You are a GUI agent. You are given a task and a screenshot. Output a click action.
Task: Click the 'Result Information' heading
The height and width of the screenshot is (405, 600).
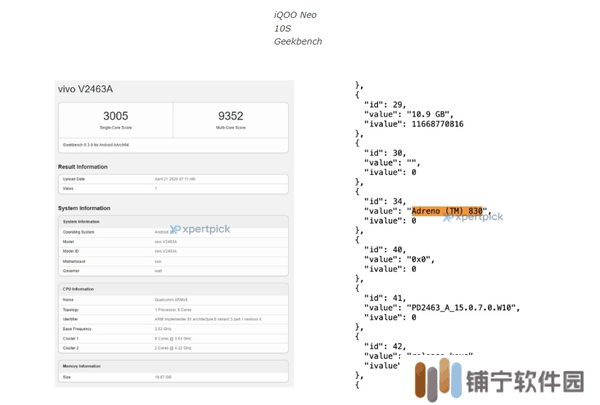tap(83, 167)
